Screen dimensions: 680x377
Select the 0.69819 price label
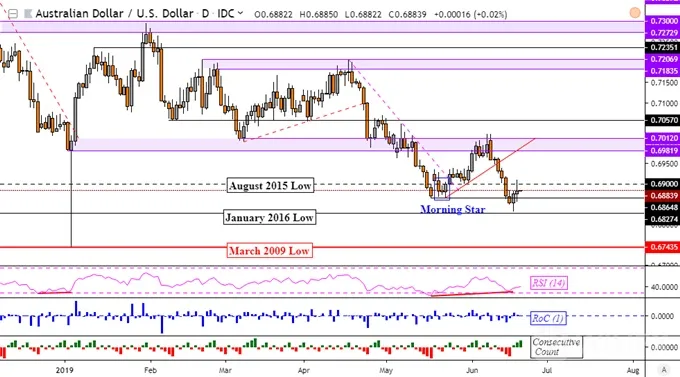(x=662, y=151)
